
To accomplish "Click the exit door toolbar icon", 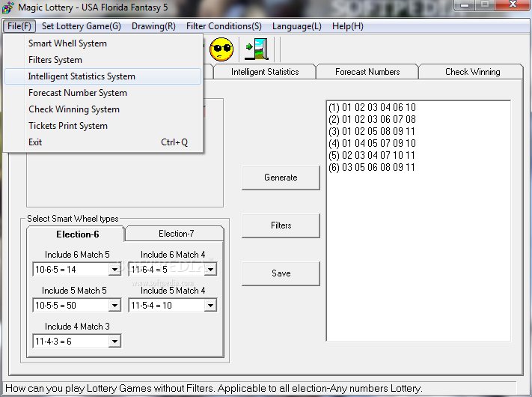I will [x=257, y=49].
